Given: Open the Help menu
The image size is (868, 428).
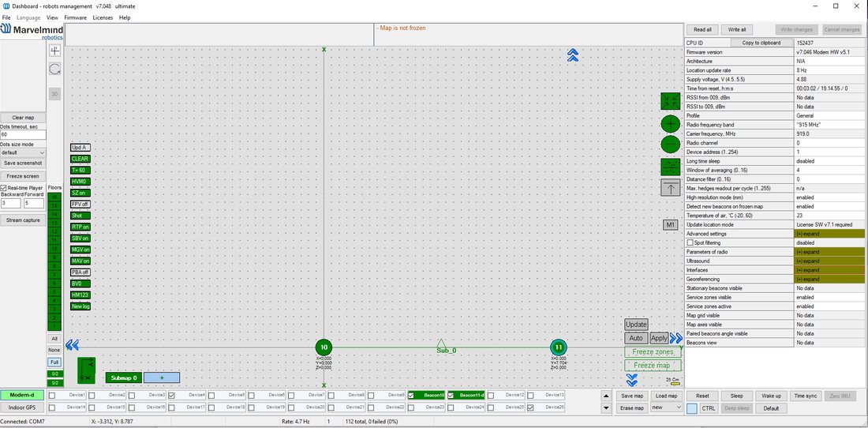Looking at the screenshot, I should coord(125,17).
